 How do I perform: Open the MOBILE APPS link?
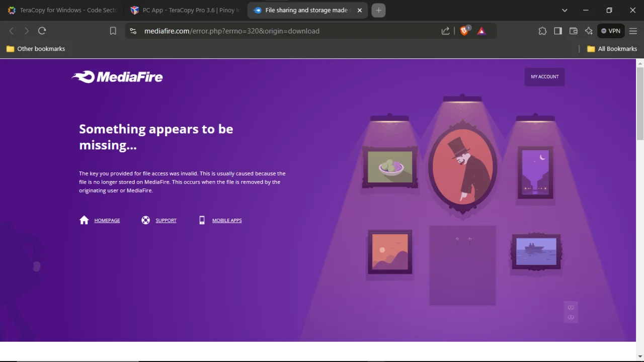click(227, 220)
